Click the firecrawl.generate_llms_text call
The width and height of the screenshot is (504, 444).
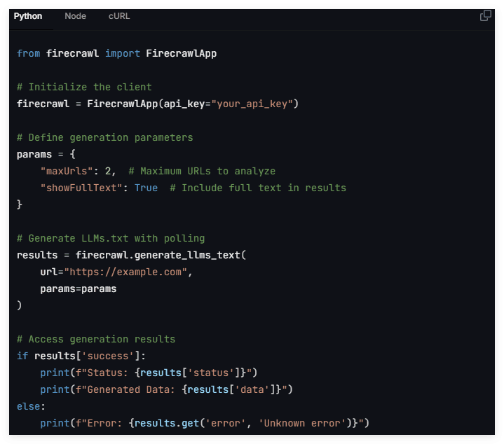click(x=161, y=255)
